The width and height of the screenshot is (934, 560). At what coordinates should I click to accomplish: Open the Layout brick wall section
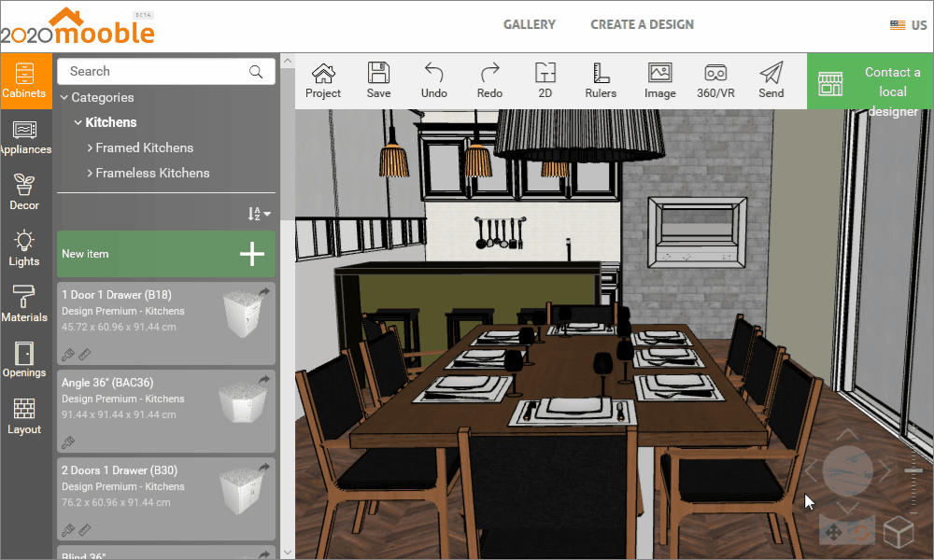point(24,416)
